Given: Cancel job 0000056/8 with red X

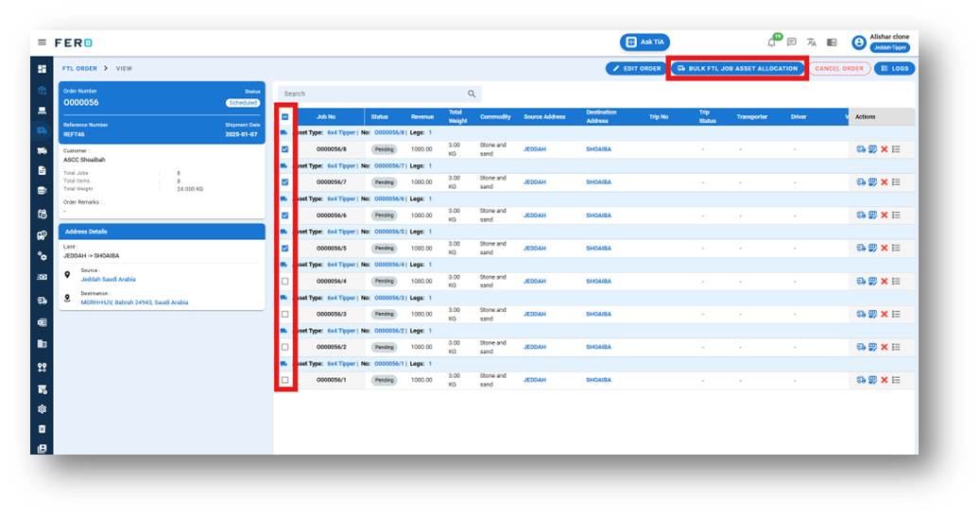Looking at the screenshot, I should click(x=885, y=149).
